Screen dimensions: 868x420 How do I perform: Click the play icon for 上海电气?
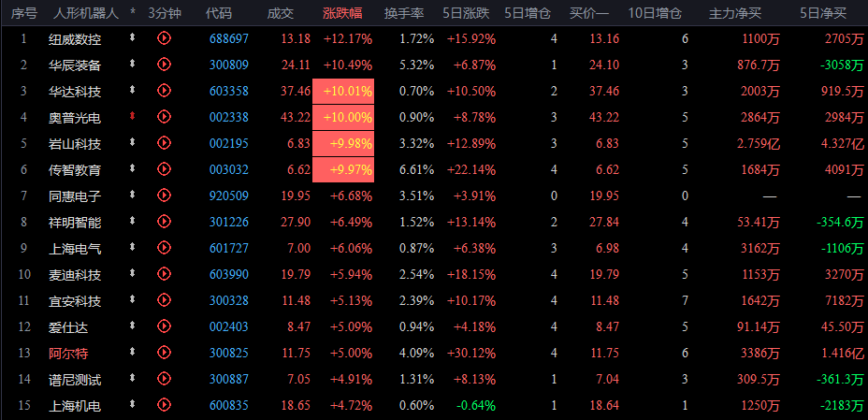click(x=164, y=247)
